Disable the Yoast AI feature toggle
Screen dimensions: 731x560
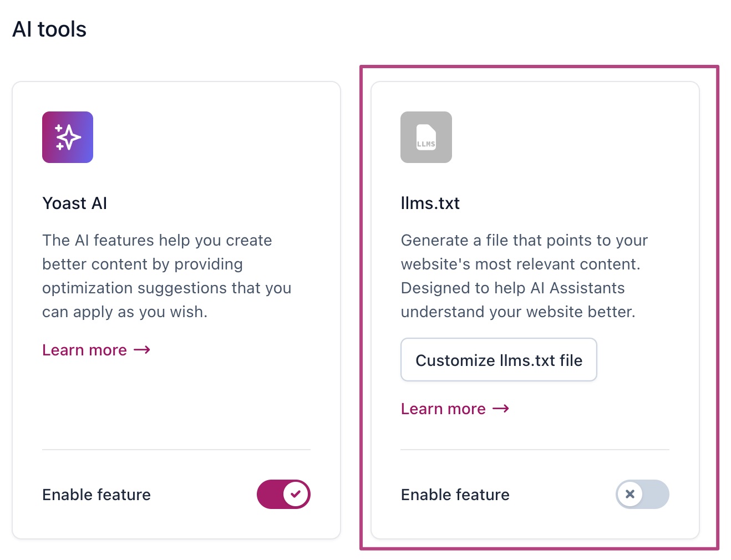283,494
